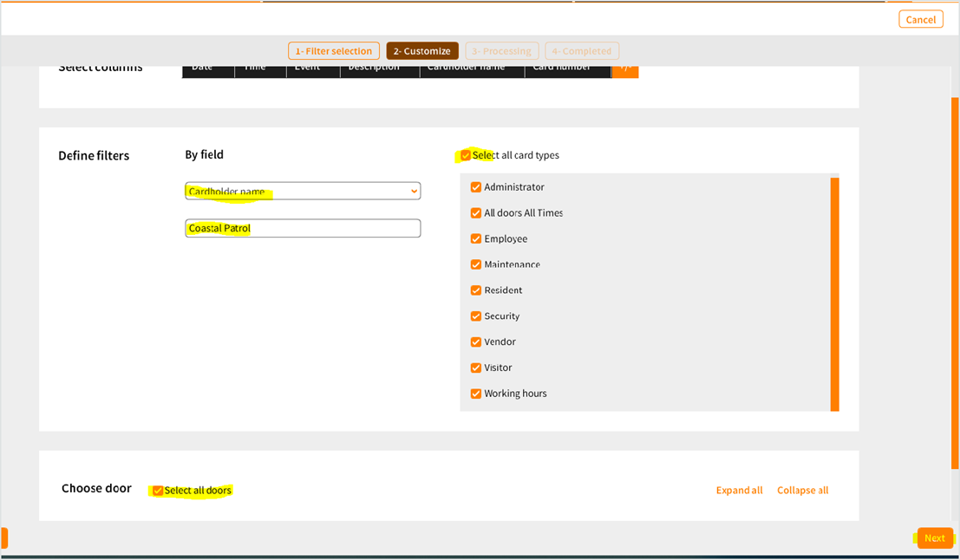The width and height of the screenshot is (960, 560).
Task: Uncheck the Employee card type
Action: click(476, 239)
